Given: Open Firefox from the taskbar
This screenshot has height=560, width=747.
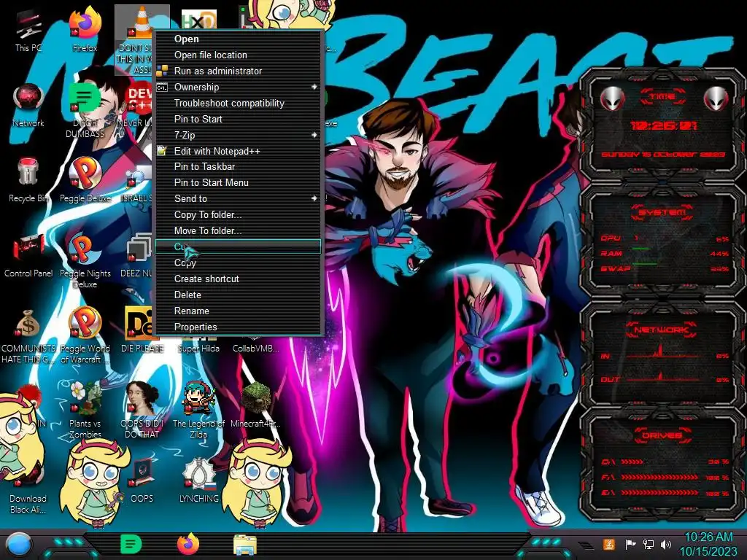Looking at the screenshot, I should (x=188, y=545).
